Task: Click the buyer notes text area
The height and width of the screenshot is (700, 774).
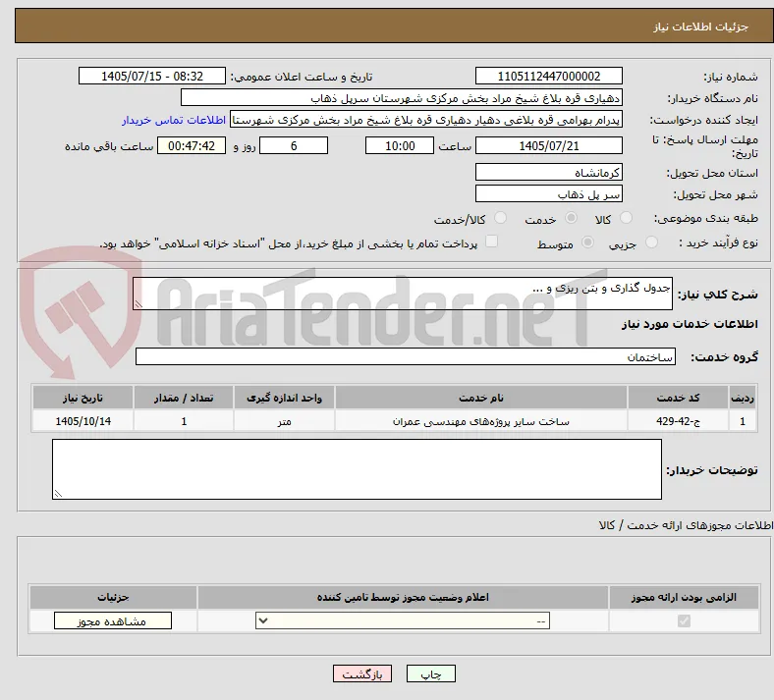Action: [x=357, y=469]
